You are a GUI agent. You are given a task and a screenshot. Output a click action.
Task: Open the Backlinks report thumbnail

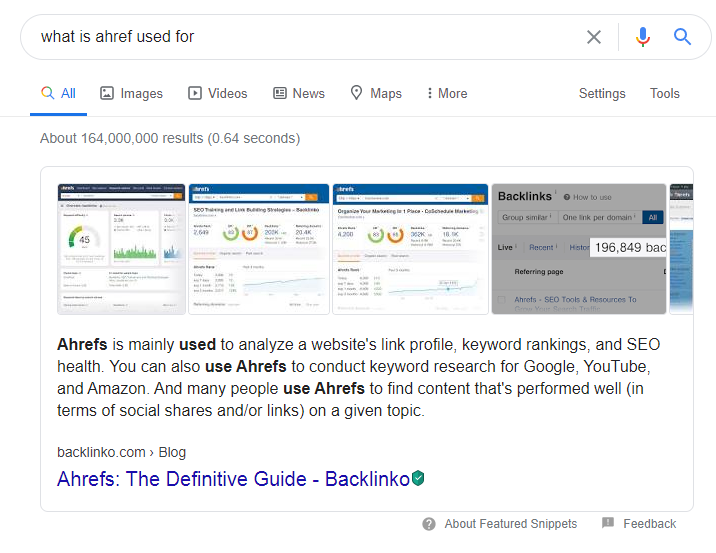pos(579,249)
